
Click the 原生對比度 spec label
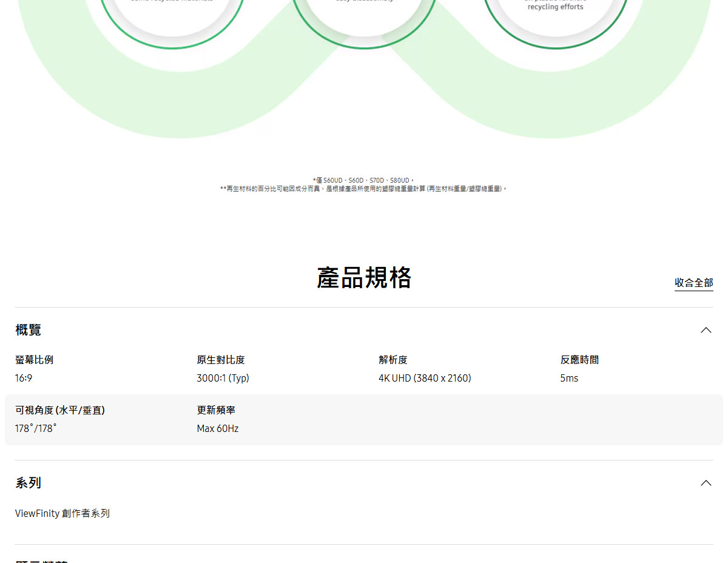[220, 359]
